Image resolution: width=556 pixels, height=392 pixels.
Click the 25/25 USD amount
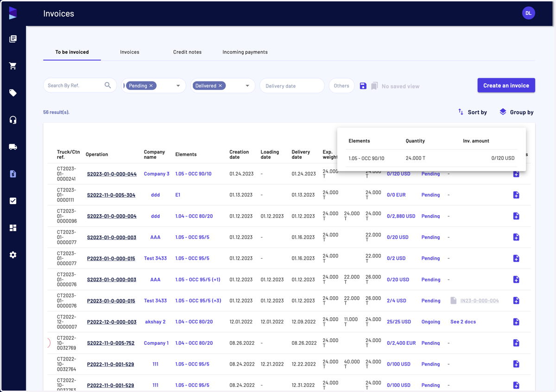399,322
